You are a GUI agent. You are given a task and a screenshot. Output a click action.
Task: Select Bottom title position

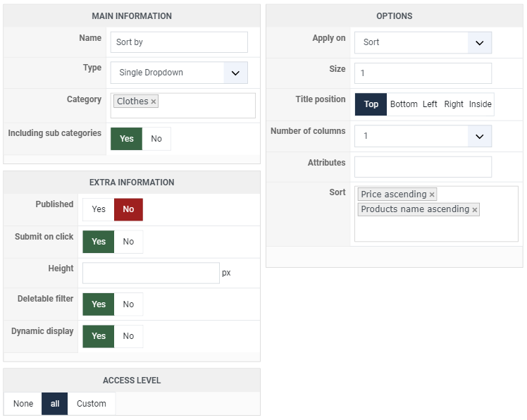[404, 104]
